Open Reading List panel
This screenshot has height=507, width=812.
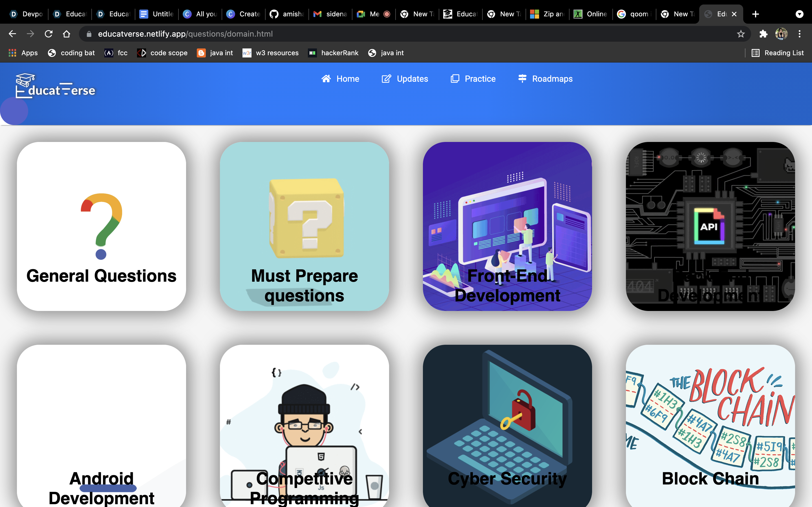777,53
